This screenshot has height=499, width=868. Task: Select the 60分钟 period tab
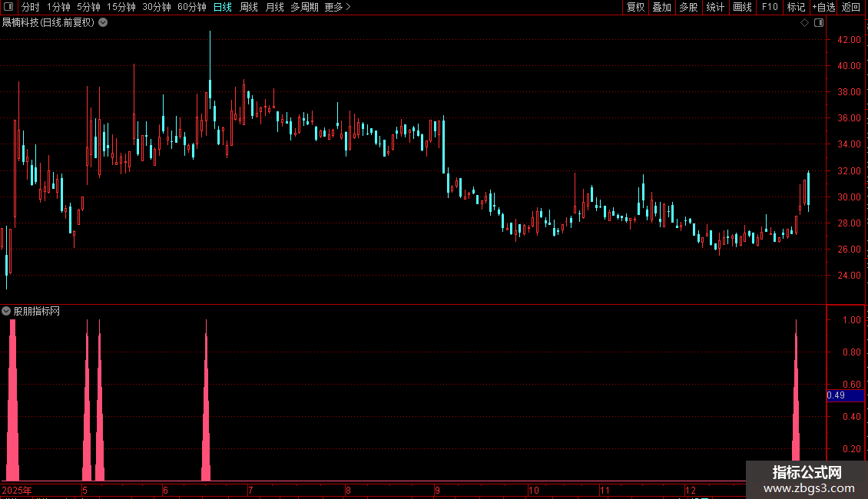[x=192, y=7]
